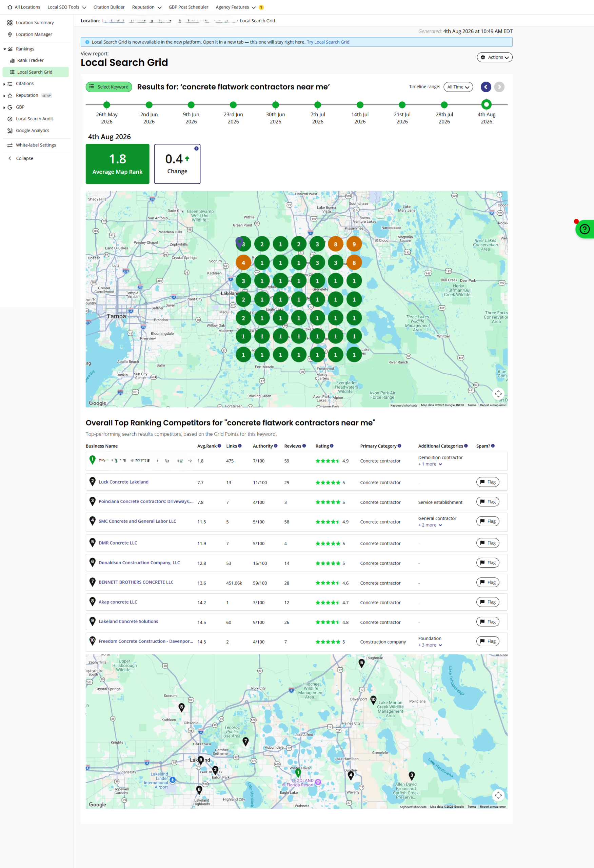This screenshot has width=594, height=868.
Task: Expand the GBP sidebar section
Action: click(4, 107)
